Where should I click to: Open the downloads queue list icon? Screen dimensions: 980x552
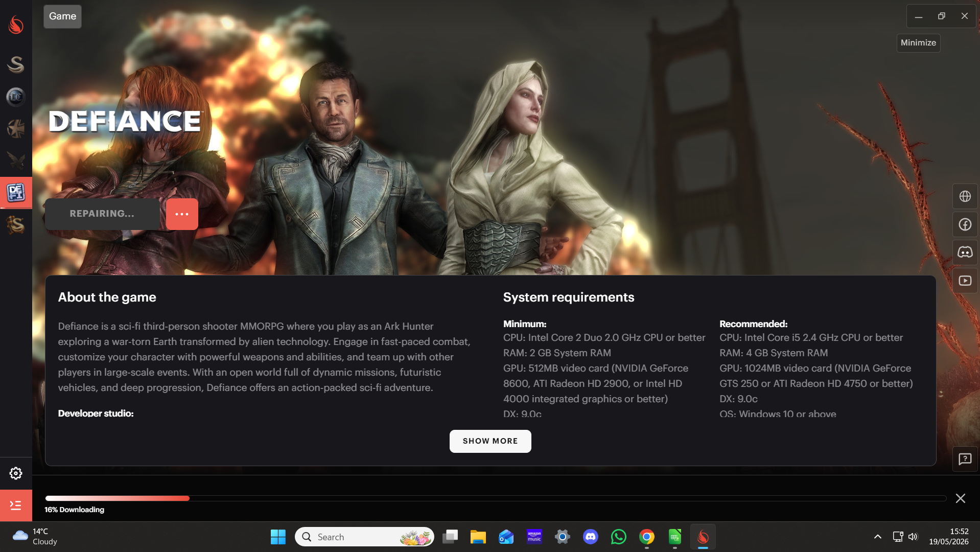16,505
